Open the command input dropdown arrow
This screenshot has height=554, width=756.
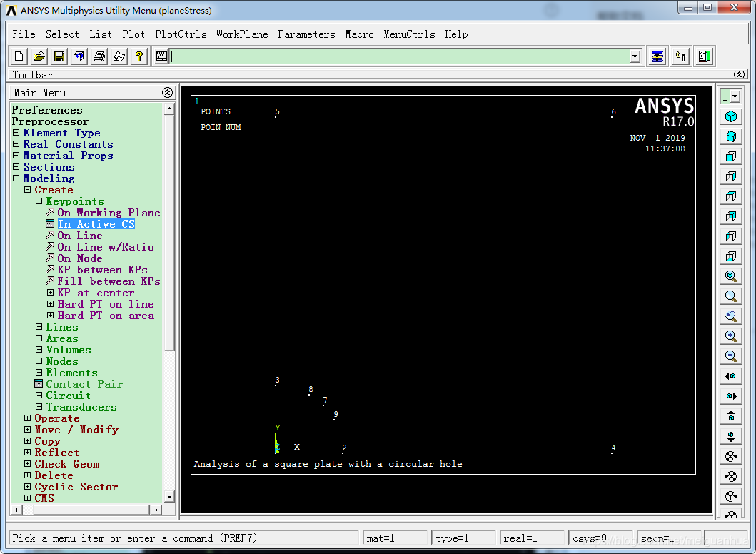click(635, 56)
